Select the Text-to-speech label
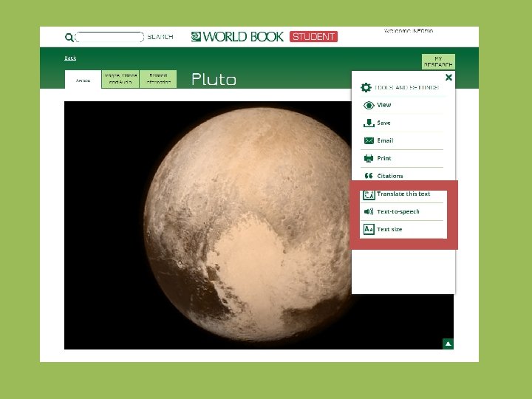The image size is (532, 399). (398, 211)
